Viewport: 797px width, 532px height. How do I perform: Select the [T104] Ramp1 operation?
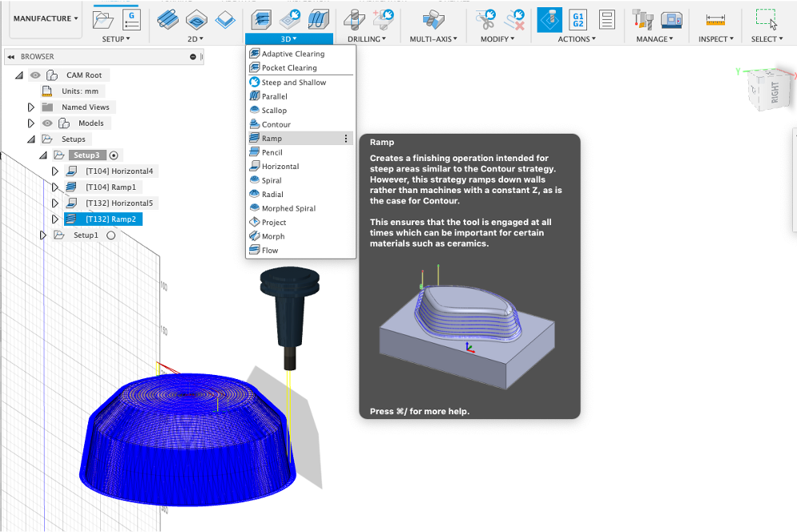[111, 187]
